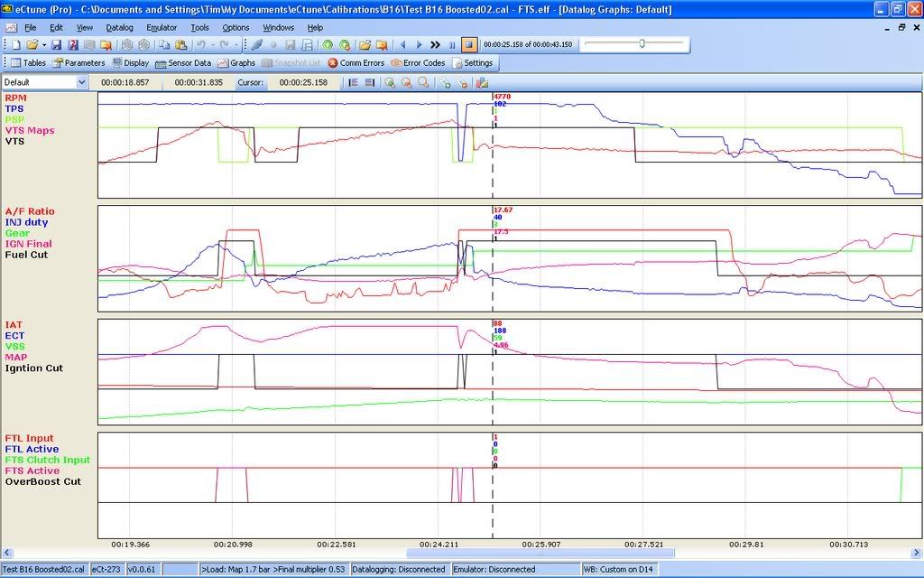Open the Default graph layout dropdown
The image size is (924, 578).
(82, 82)
